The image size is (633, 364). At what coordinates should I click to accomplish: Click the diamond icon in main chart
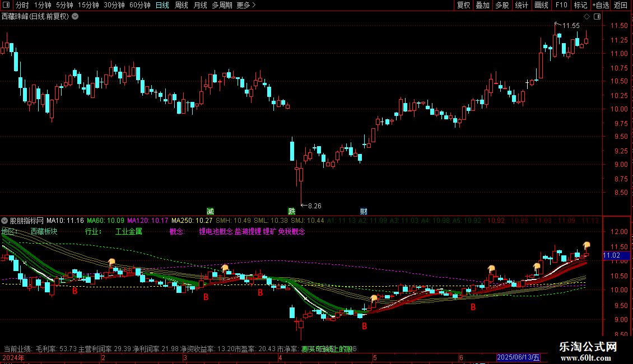[x=587, y=17]
